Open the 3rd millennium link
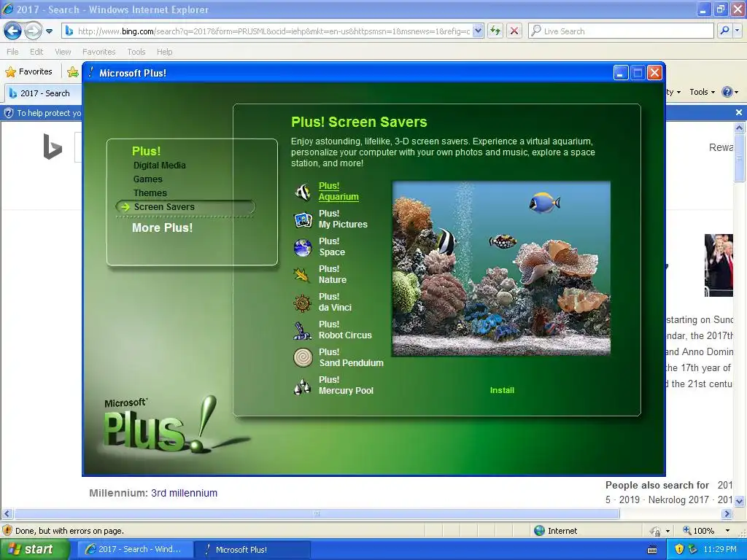Viewport: 747px width, 560px height. 184,493
